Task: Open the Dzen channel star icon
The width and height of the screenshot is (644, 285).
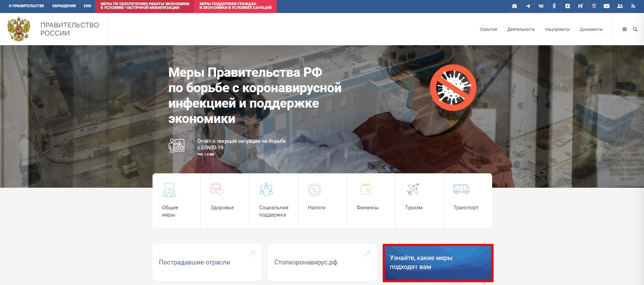Action: coord(567,6)
